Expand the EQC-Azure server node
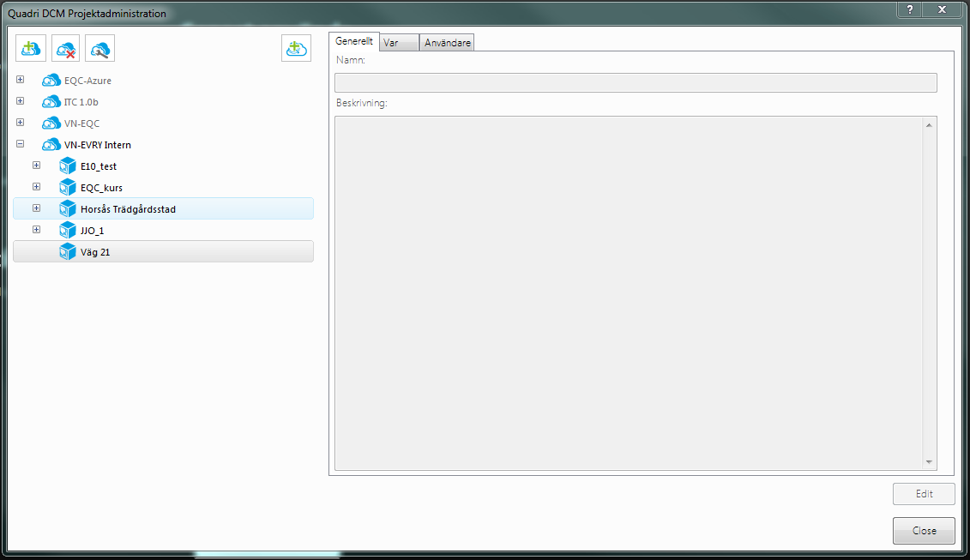Screen dimensions: 970x560 click(21, 80)
